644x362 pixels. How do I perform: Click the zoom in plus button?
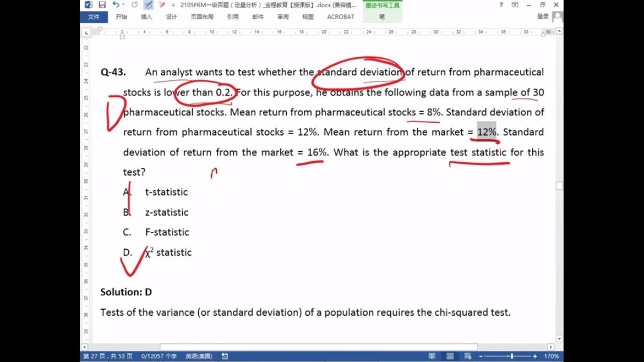[x=535, y=356]
